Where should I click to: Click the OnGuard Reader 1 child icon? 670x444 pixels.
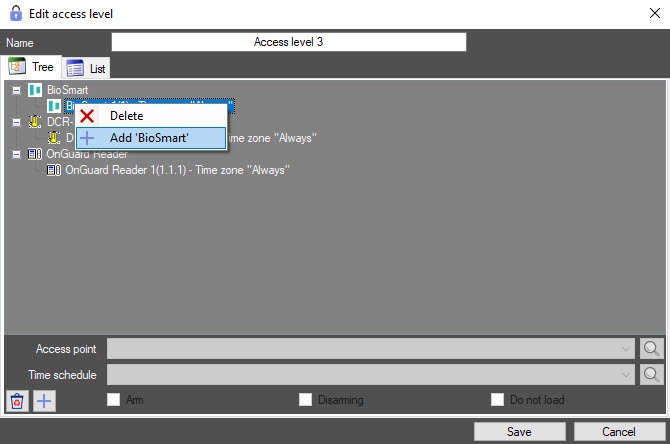coord(54,170)
